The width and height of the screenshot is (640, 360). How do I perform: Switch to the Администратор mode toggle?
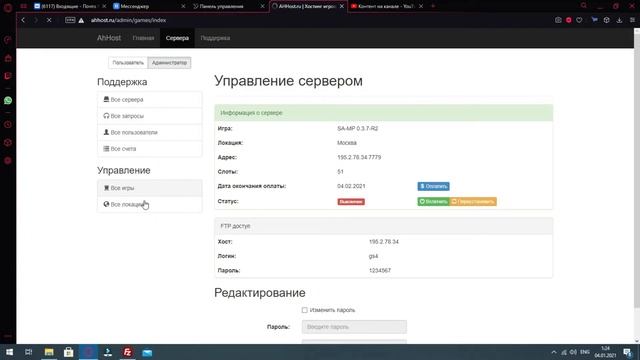pos(169,63)
